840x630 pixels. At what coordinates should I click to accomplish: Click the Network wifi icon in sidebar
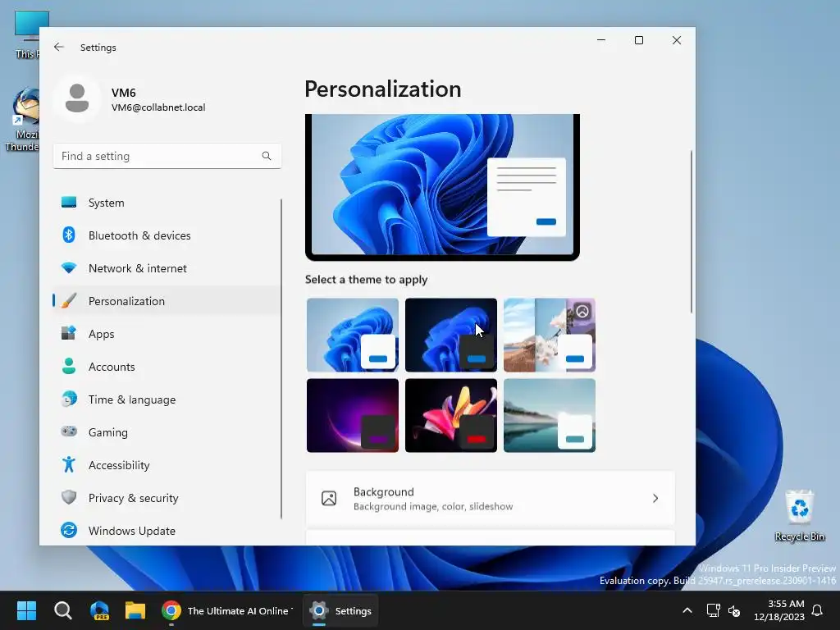pyautogui.click(x=69, y=268)
